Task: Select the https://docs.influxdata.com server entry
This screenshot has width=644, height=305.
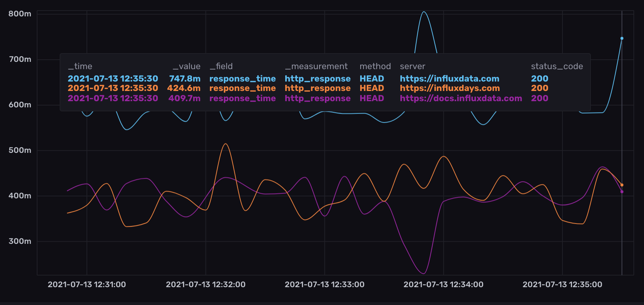Action: [461, 98]
